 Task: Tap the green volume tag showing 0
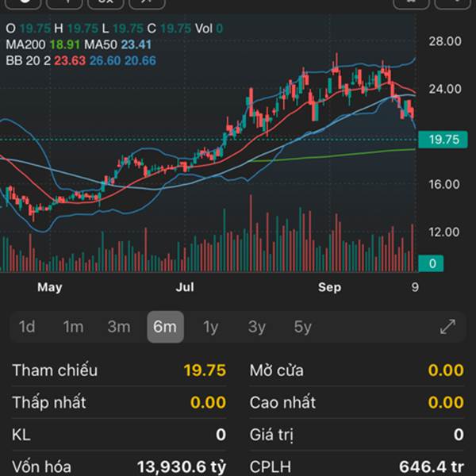pyautogui.click(x=431, y=263)
